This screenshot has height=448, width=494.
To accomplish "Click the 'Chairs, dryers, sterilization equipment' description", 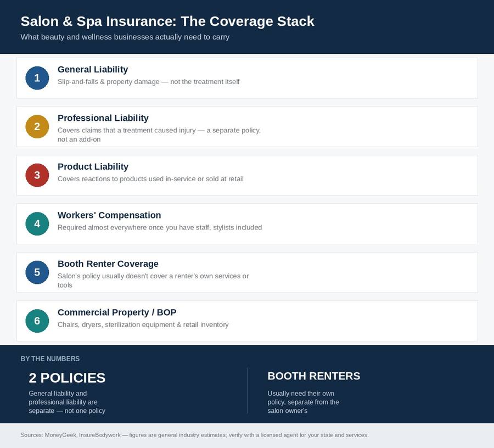I will 143,324.
